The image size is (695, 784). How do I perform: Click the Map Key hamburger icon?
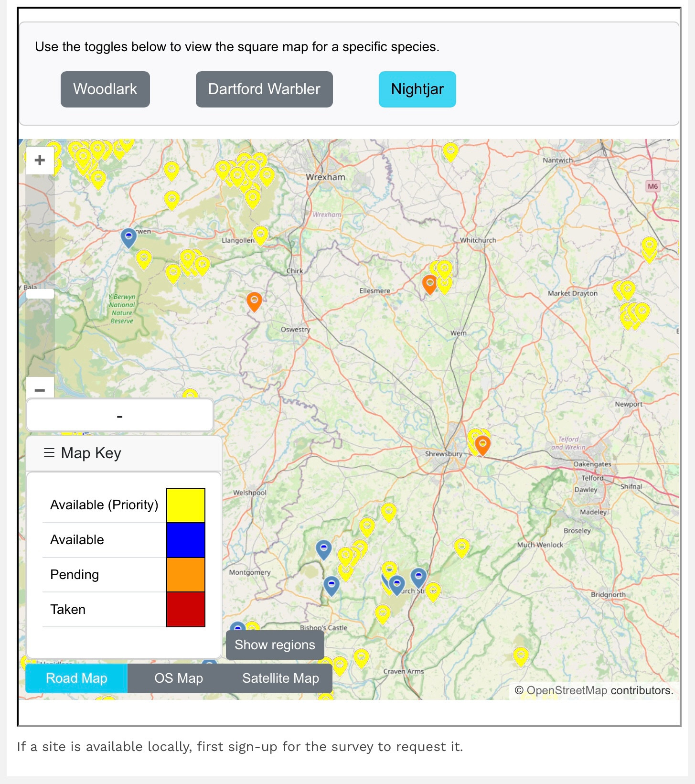[x=49, y=452]
